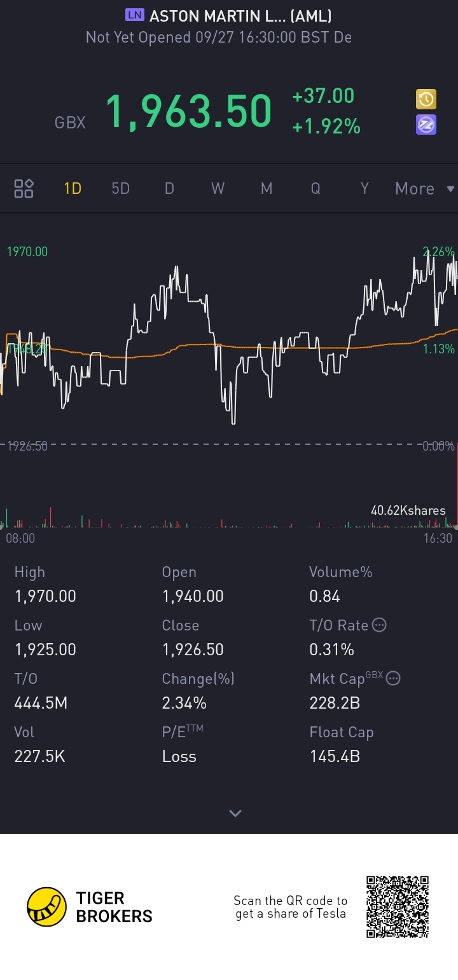Viewport: 458px width, 980px height.
Task: Select the 1D chart tab
Action: pos(73,189)
